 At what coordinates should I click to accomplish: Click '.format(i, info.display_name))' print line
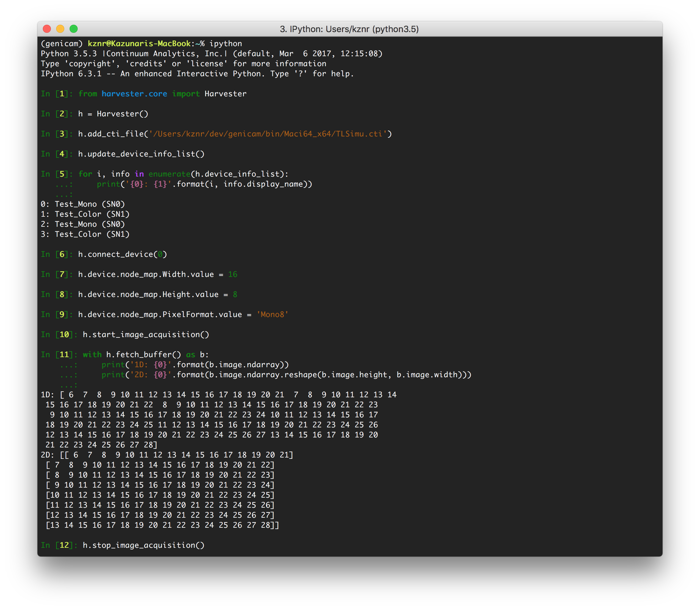tap(204, 184)
